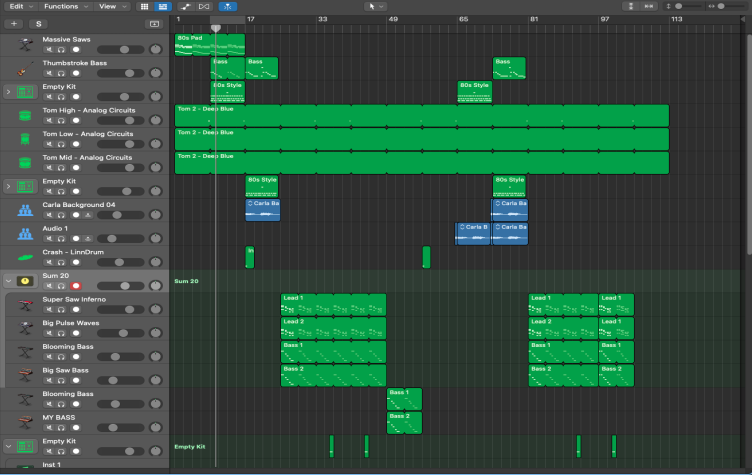The height and width of the screenshot is (476, 752).
Task: Click bar 65 on the ruler
Action: click(x=463, y=19)
